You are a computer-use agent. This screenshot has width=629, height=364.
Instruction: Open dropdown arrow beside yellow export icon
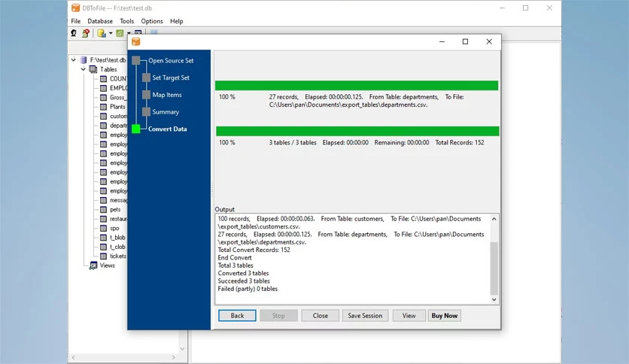pos(111,33)
